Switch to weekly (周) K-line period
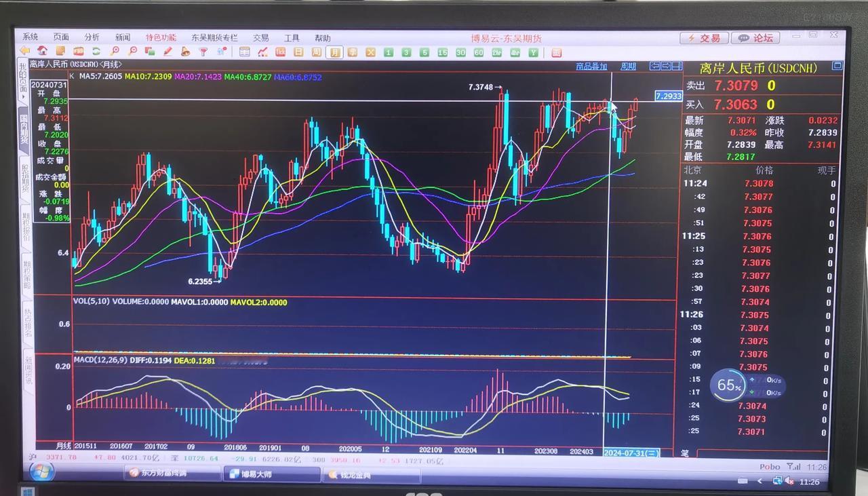Viewport: 868px width, 496px height. [317, 52]
